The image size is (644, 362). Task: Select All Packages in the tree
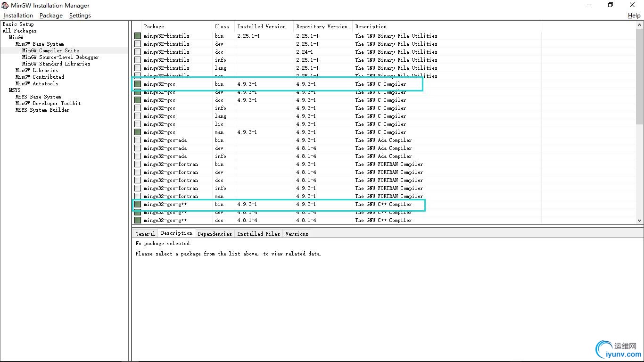(19, 31)
